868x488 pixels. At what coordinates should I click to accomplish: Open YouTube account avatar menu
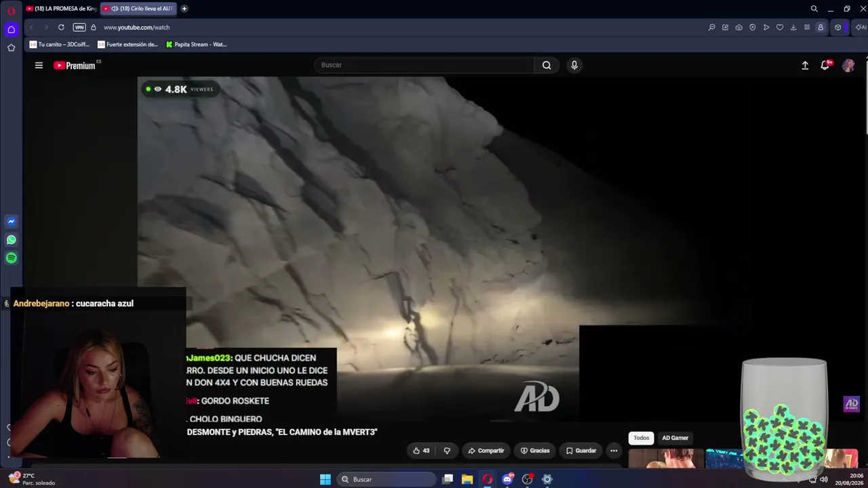click(x=848, y=65)
